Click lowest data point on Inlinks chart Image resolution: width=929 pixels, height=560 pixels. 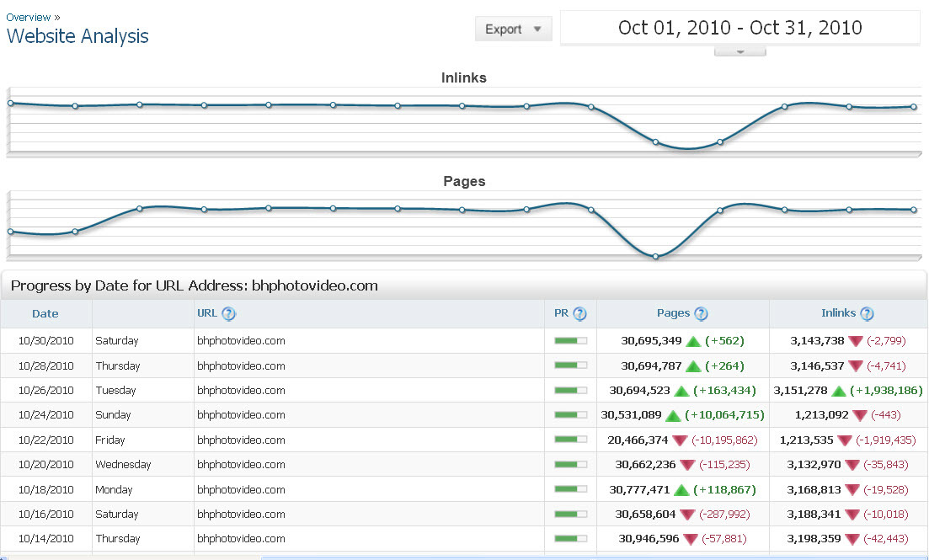pyautogui.click(x=655, y=142)
